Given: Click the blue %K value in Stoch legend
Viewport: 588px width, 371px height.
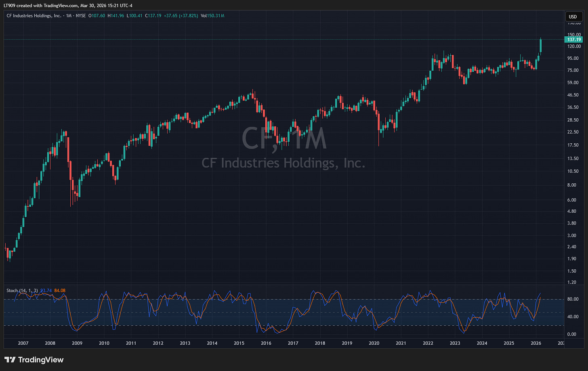Looking at the screenshot, I should 46,290.
